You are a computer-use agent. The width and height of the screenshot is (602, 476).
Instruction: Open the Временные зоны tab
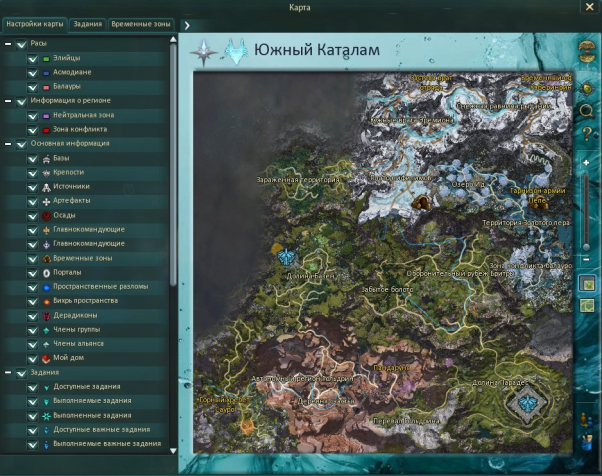click(x=140, y=23)
